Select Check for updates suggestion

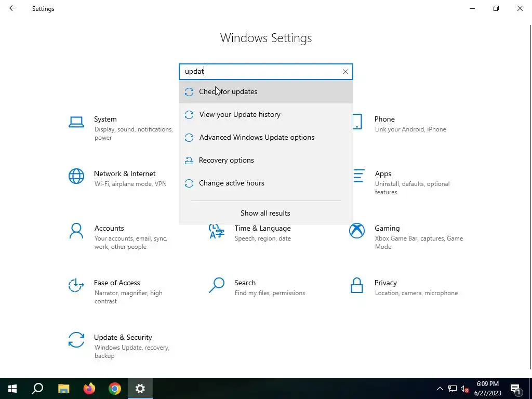pos(266,91)
